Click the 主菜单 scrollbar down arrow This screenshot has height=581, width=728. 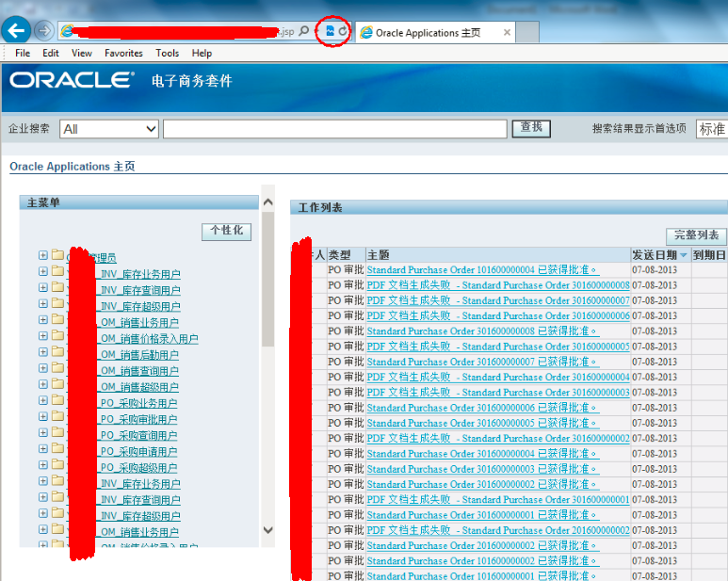point(267,530)
